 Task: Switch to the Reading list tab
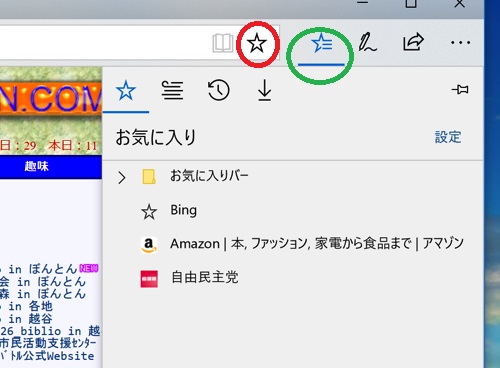pos(172,90)
